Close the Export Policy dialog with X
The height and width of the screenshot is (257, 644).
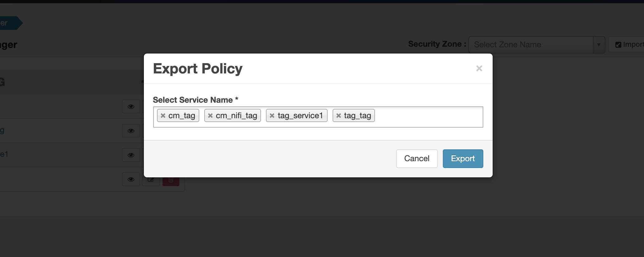[479, 68]
